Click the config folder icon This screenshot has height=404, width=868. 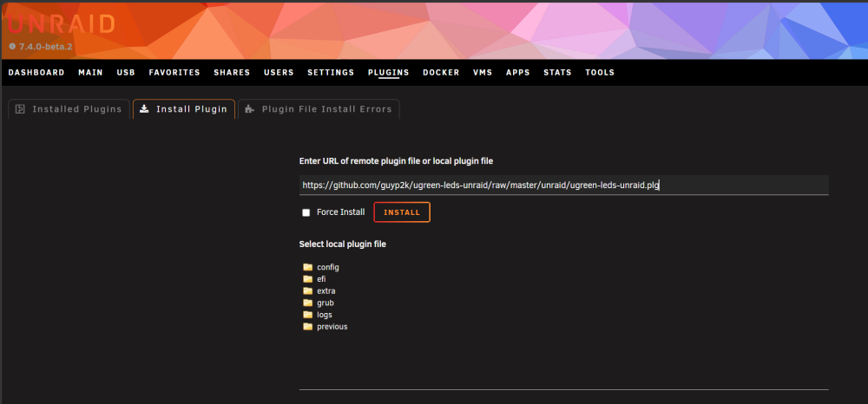(308, 267)
